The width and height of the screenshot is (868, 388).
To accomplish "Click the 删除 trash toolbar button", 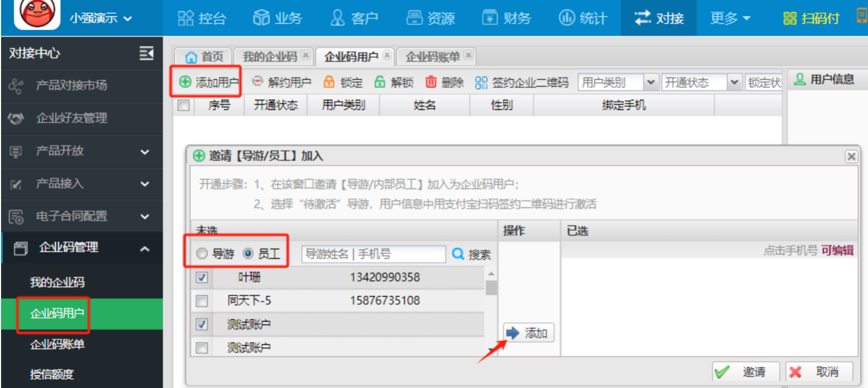I will click(444, 82).
